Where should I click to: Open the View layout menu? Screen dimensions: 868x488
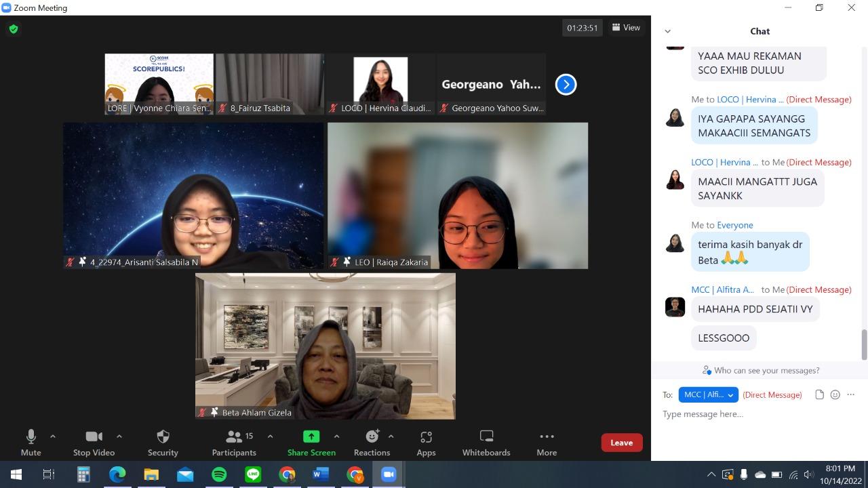(626, 28)
